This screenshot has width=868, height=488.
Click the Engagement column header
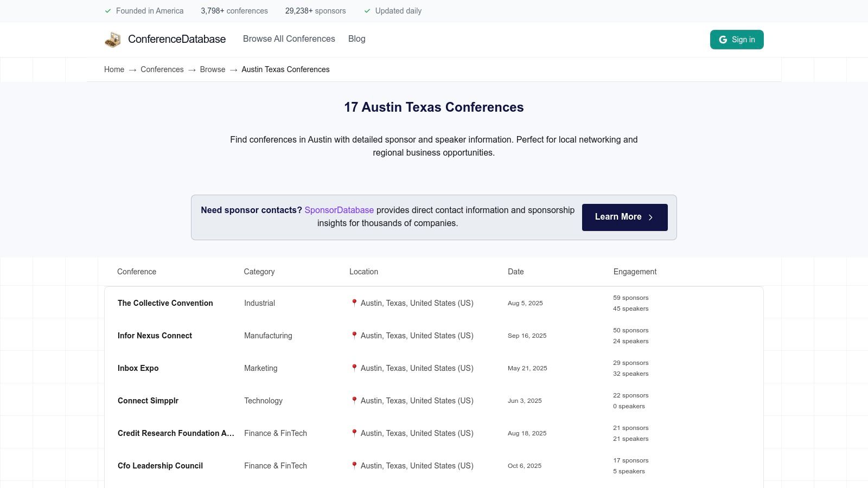click(x=635, y=272)
